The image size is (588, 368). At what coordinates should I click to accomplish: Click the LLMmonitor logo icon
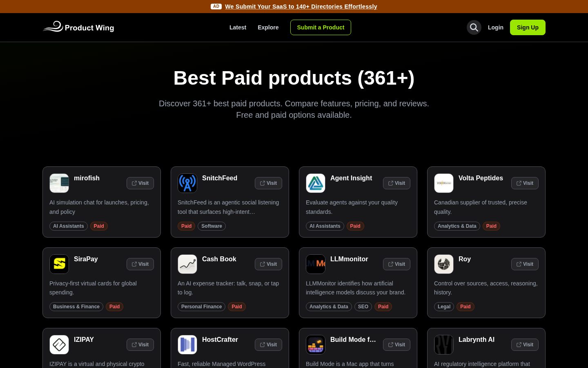316,264
